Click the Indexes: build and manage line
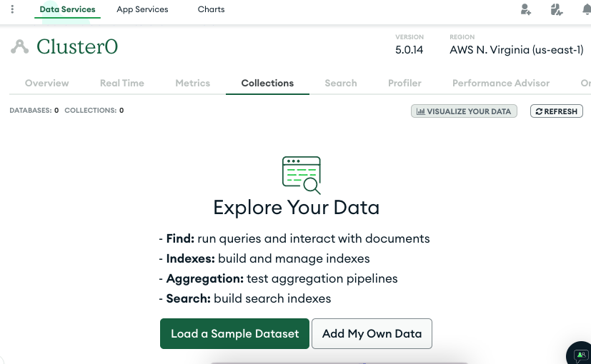The image size is (591, 364). (264, 258)
